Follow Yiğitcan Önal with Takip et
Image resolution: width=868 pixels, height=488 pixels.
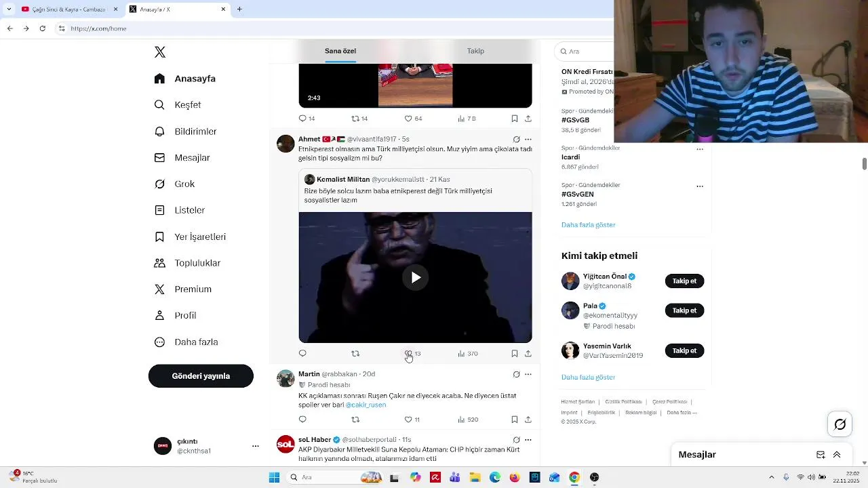[x=684, y=281]
